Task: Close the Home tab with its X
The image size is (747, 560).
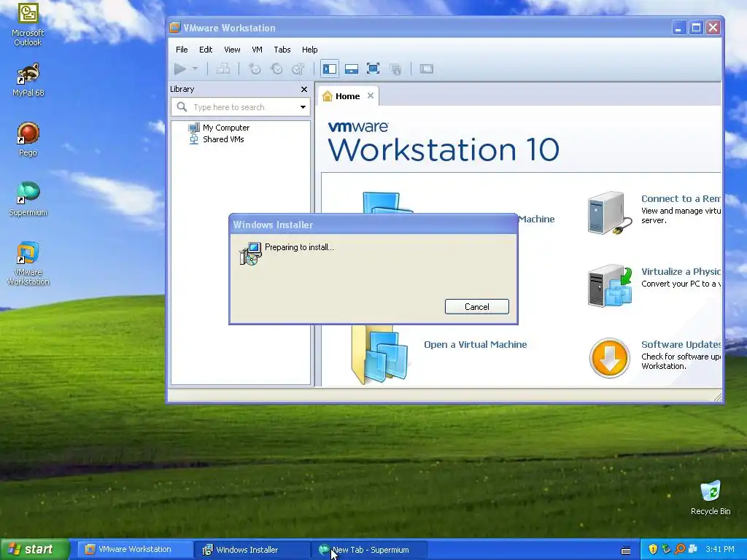Action: click(370, 96)
